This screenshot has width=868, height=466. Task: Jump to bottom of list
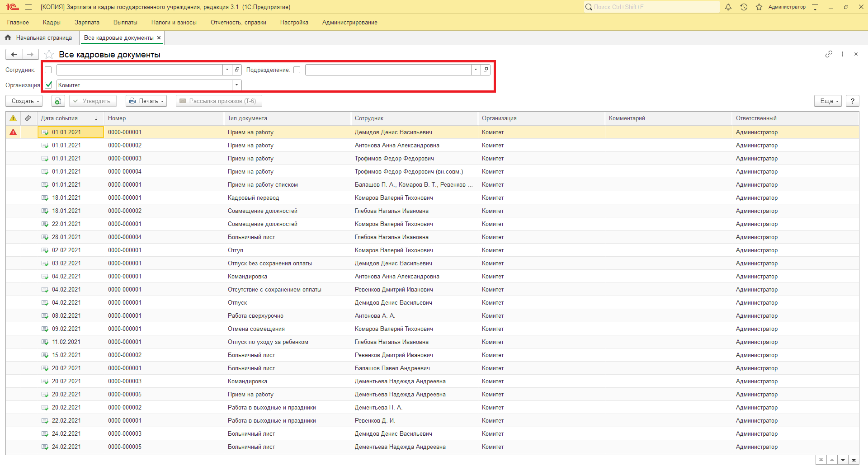point(854,460)
